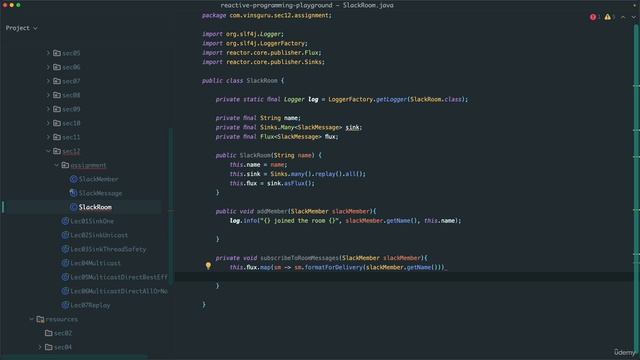Click the Lec02SinkUnicast class icon
The height and width of the screenshot is (360, 640).
pos(65,235)
